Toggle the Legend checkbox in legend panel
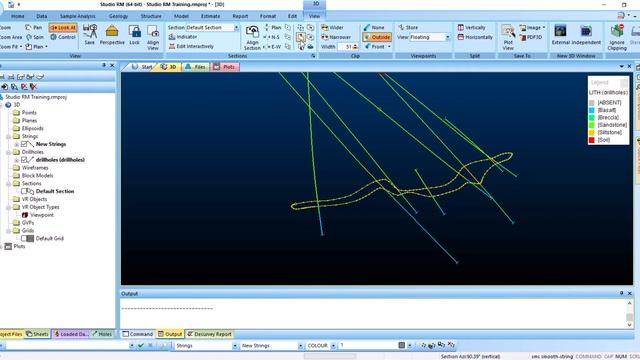Screen dimensions: 640x360 pyautogui.click(x=624, y=83)
